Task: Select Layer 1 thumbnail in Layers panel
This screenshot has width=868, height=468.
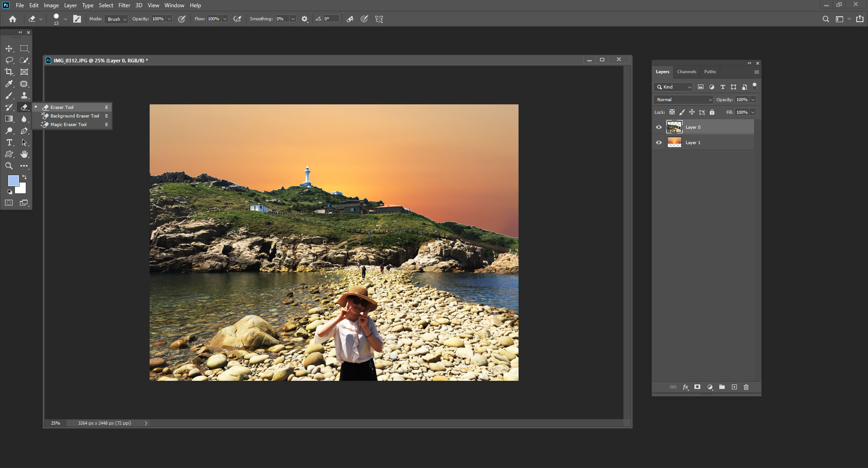Action: (x=674, y=143)
